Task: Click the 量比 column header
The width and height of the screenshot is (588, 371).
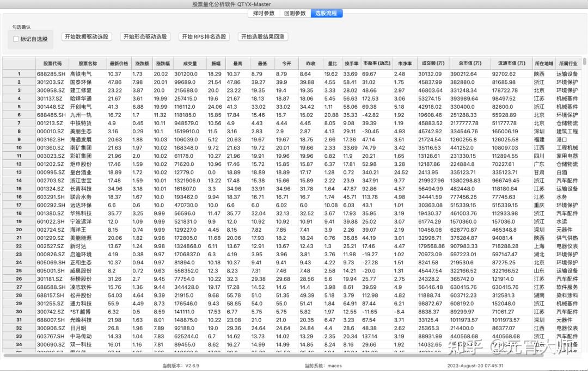Action: (x=332, y=64)
